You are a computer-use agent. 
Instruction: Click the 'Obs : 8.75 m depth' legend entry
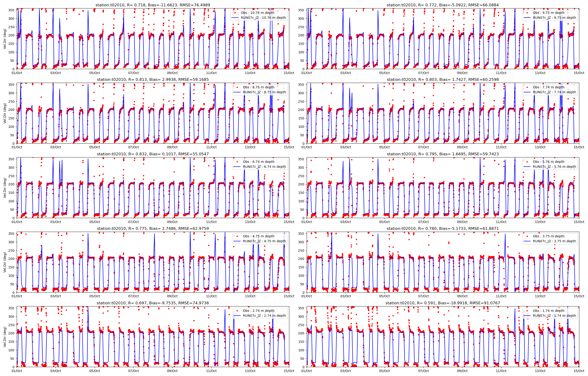coord(258,87)
